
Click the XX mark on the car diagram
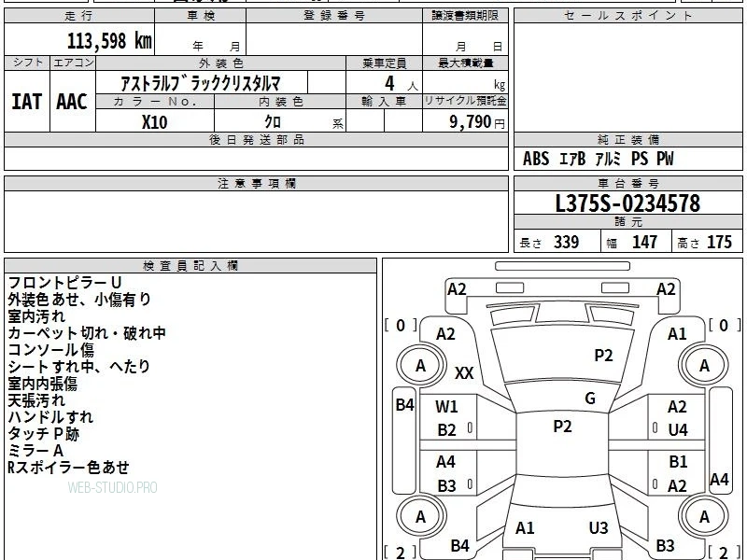pos(464,372)
